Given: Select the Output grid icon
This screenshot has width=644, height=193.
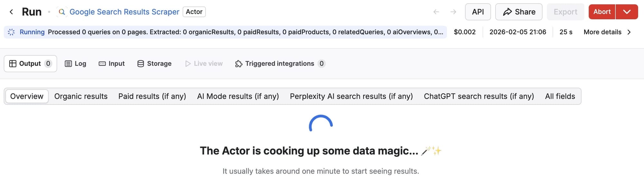Looking at the screenshot, I should click(13, 63).
